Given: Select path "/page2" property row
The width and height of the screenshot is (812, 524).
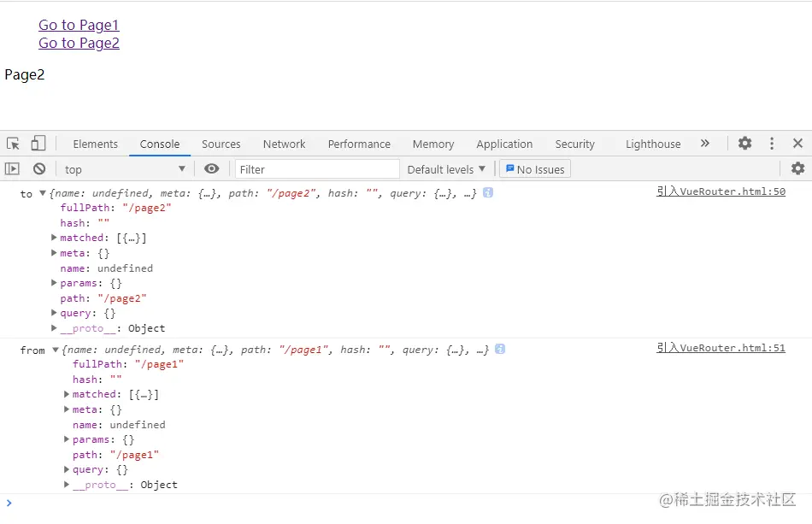Looking at the screenshot, I should coord(103,298).
